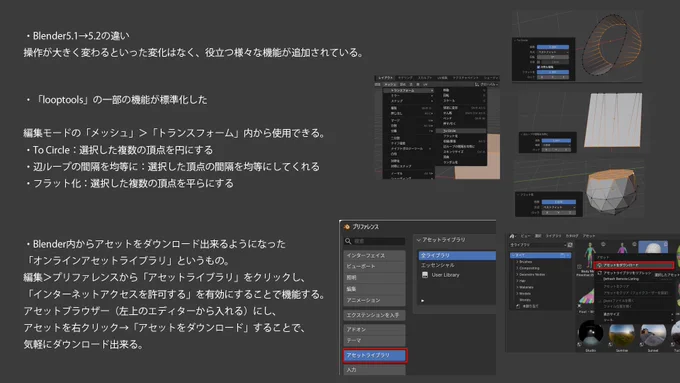680x383 pixels.
Task: Expand the Geometry Nodes catalog
Action: click(x=517, y=275)
